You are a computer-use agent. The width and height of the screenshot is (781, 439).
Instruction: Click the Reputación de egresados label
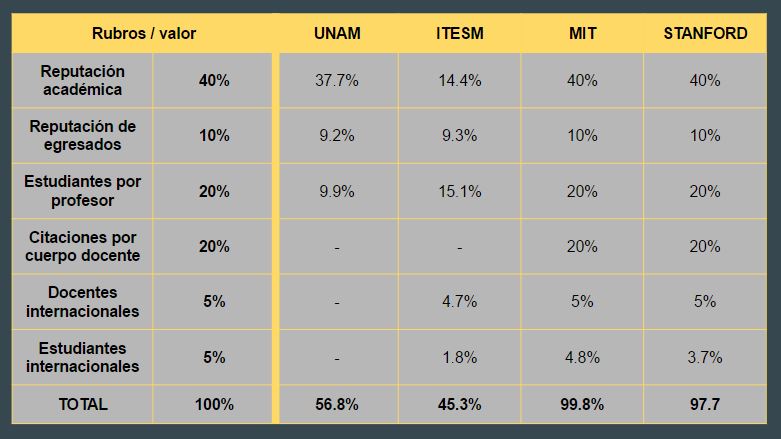(x=83, y=136)
